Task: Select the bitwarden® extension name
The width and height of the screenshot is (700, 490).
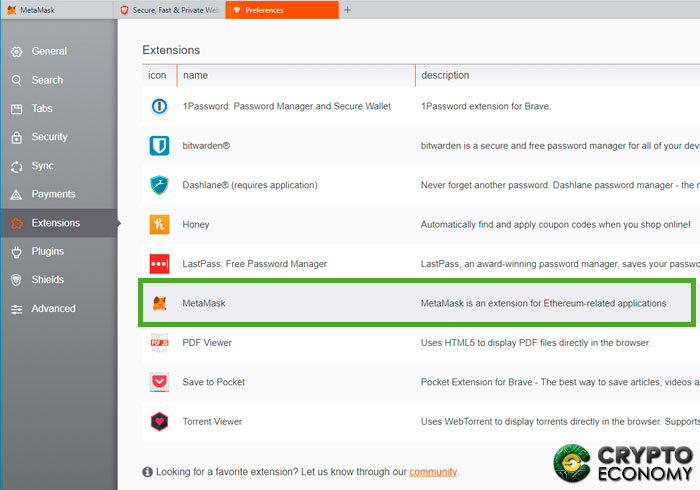Action: (206, 145)
